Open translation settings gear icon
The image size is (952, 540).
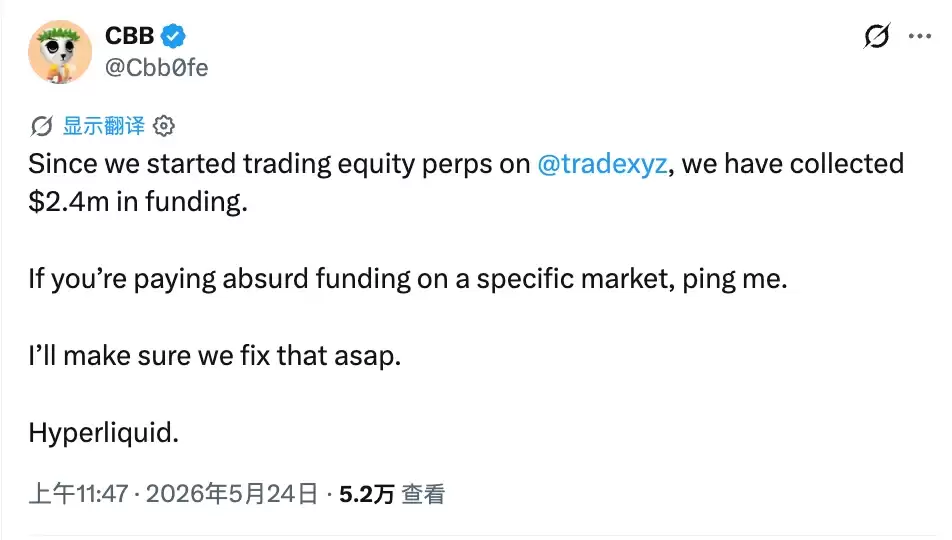pos(163,126)
